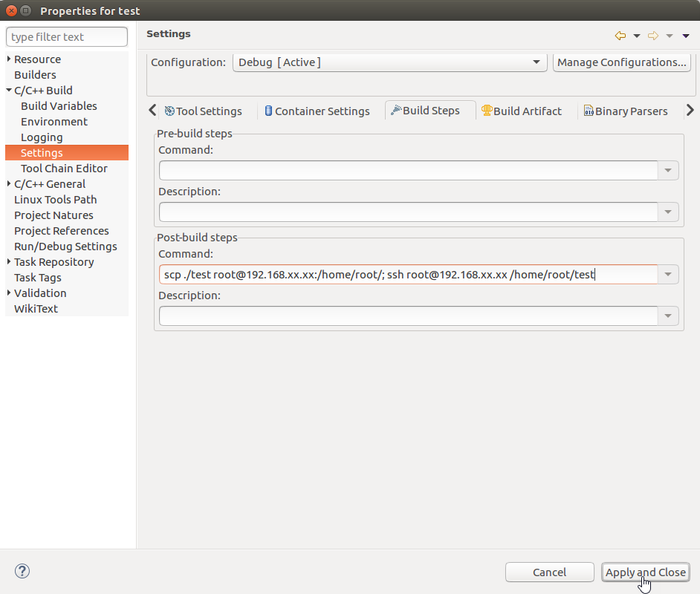Screen dimensions: 700x594
Task: Open the Build Artifact tab
Action: tap(522, 111)
